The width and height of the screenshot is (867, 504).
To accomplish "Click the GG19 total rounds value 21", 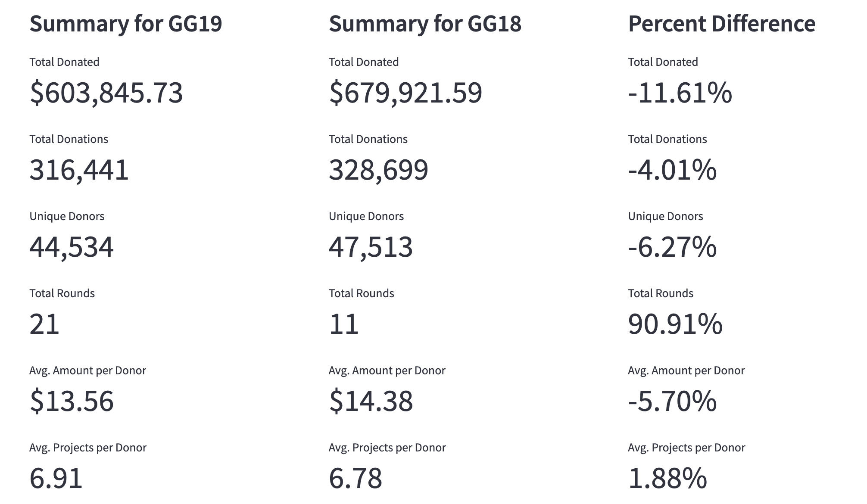I will [44, 324].
